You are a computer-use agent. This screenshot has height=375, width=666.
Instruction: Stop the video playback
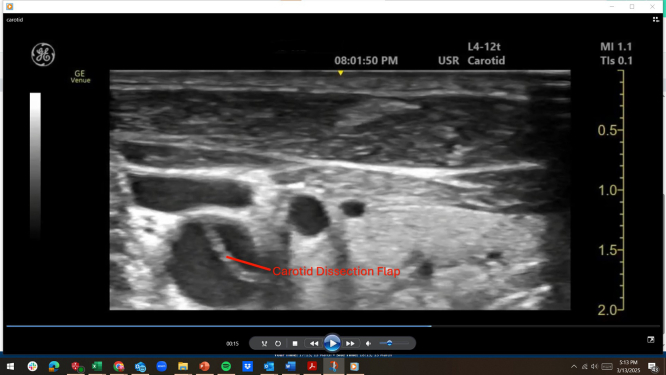click(295, 344)
